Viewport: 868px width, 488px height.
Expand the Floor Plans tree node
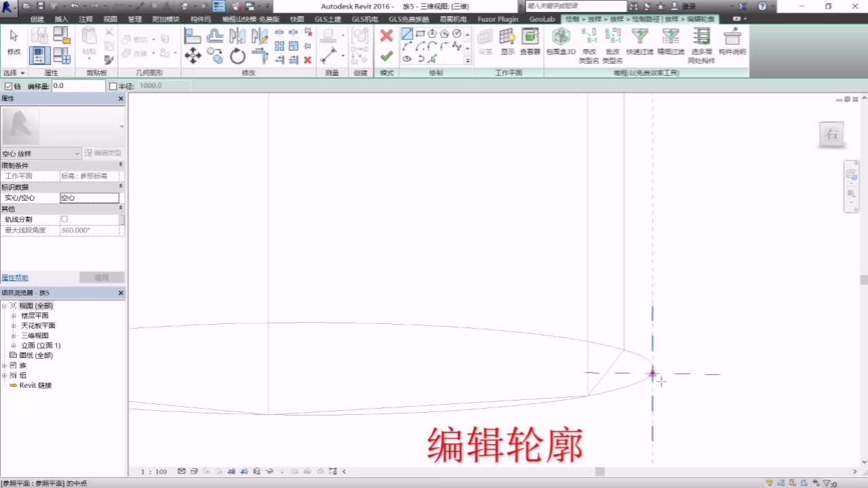[13, 316]
